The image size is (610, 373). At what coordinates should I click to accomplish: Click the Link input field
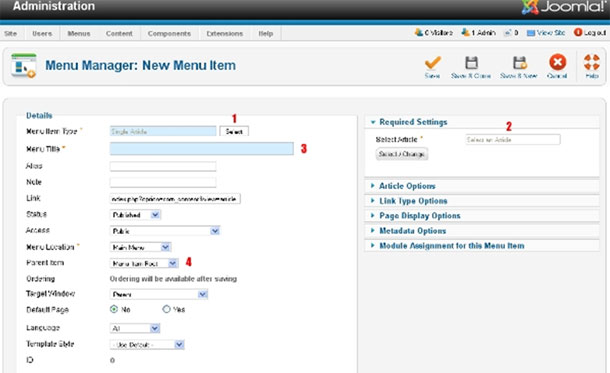[175, 199]
